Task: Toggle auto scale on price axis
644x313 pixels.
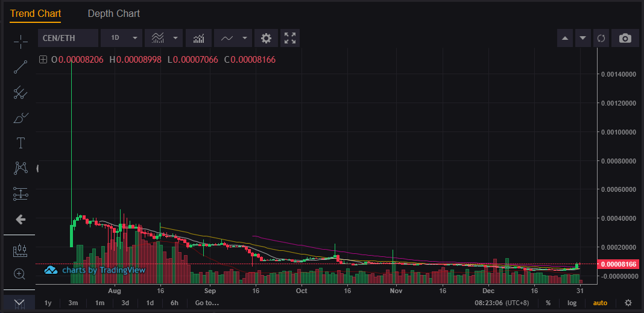Action: (x=600, y=303)
